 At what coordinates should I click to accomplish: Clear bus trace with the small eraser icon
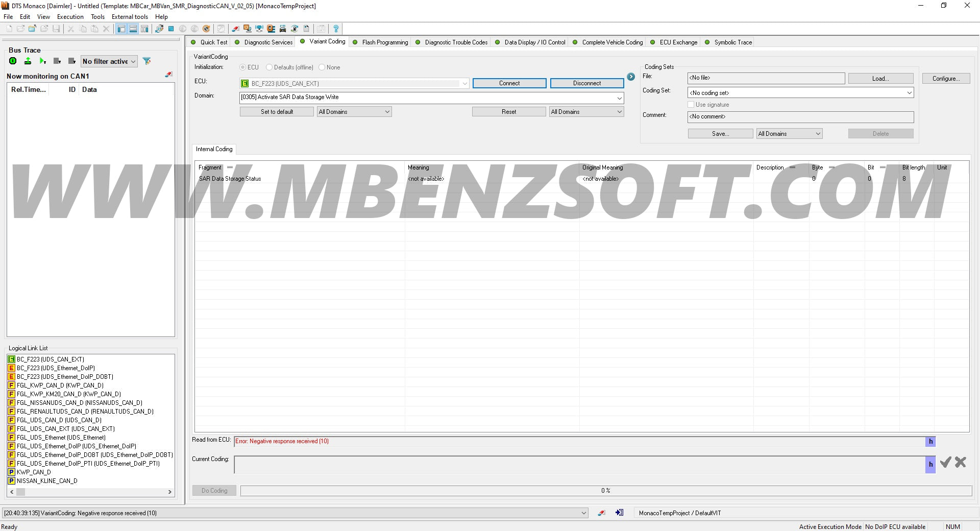[168, 75]
